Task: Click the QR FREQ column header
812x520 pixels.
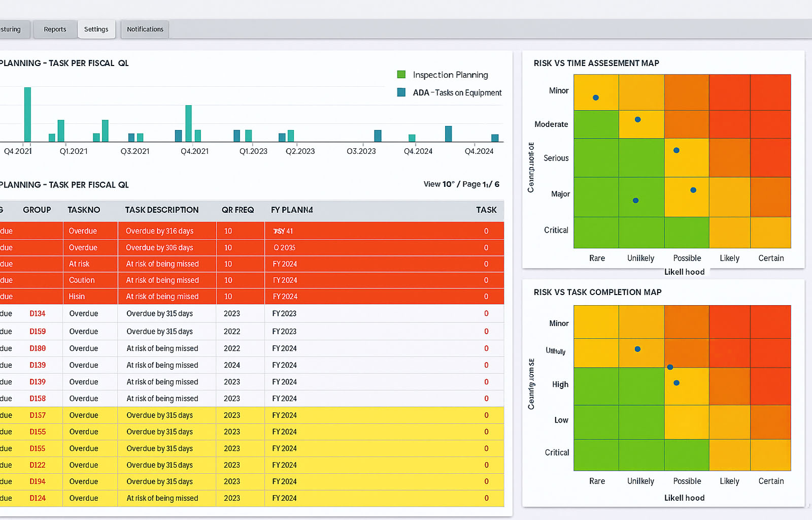Action: click(238, 210)
